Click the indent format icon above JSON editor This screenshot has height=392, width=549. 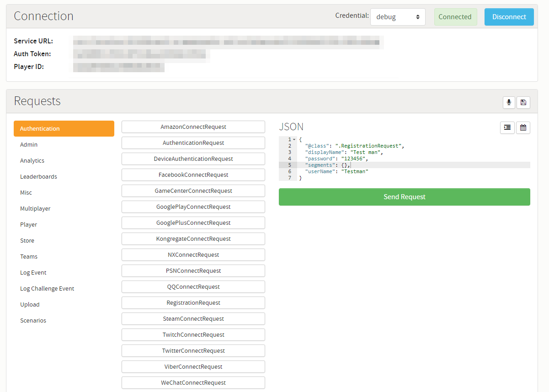coord(507,128)
